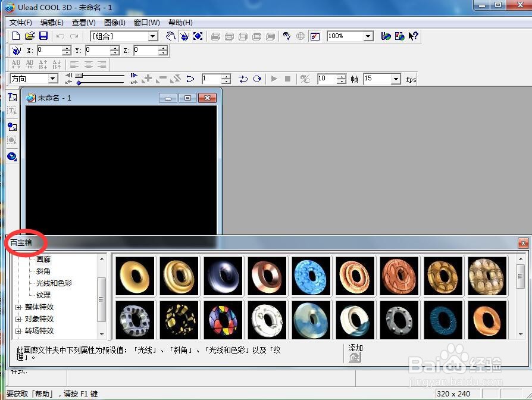Select 光线和色彩 in the tree

[x=54, y=283]
